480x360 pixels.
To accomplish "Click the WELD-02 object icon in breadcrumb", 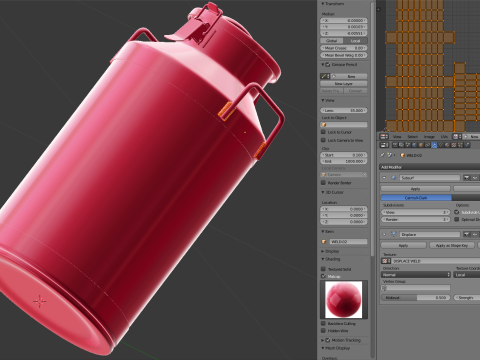I will [402, 155].
